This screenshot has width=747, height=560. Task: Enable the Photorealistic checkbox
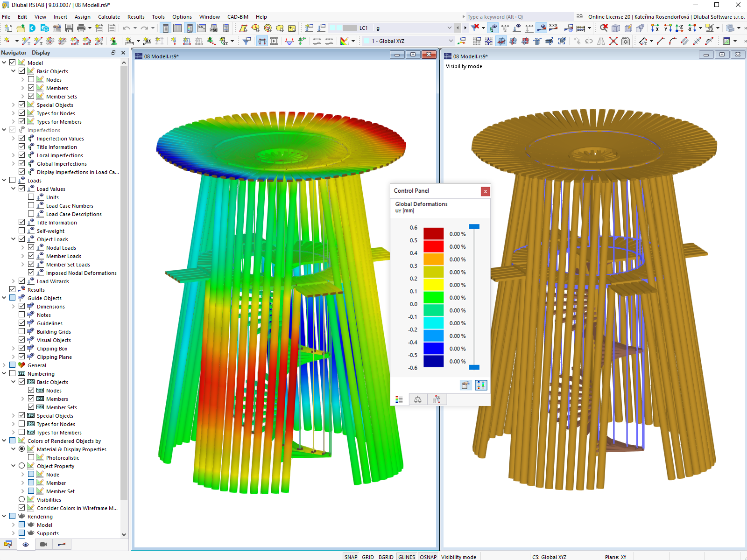coord(31,457)
